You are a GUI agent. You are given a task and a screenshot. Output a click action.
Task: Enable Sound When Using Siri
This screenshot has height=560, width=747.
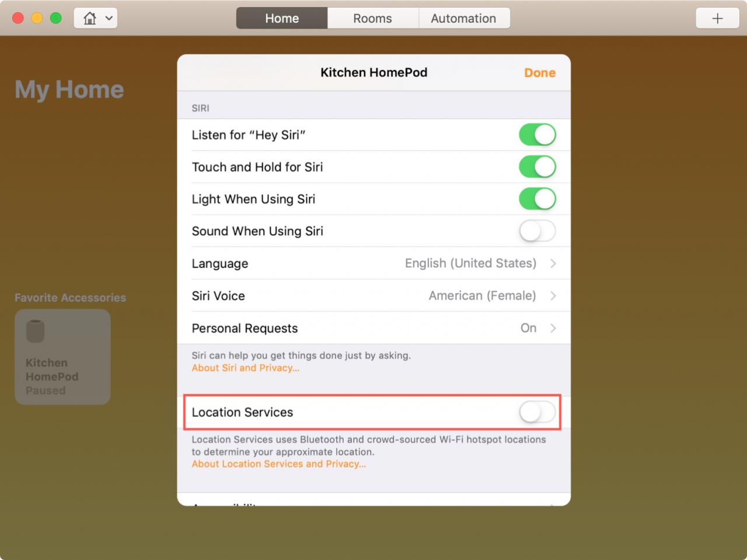pos(537,231)
